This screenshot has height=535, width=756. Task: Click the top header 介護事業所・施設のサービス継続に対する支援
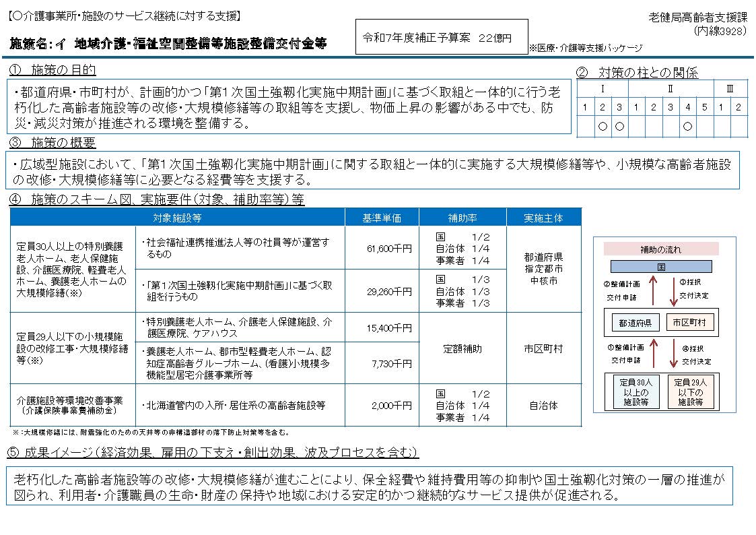[x=124, y=16]
